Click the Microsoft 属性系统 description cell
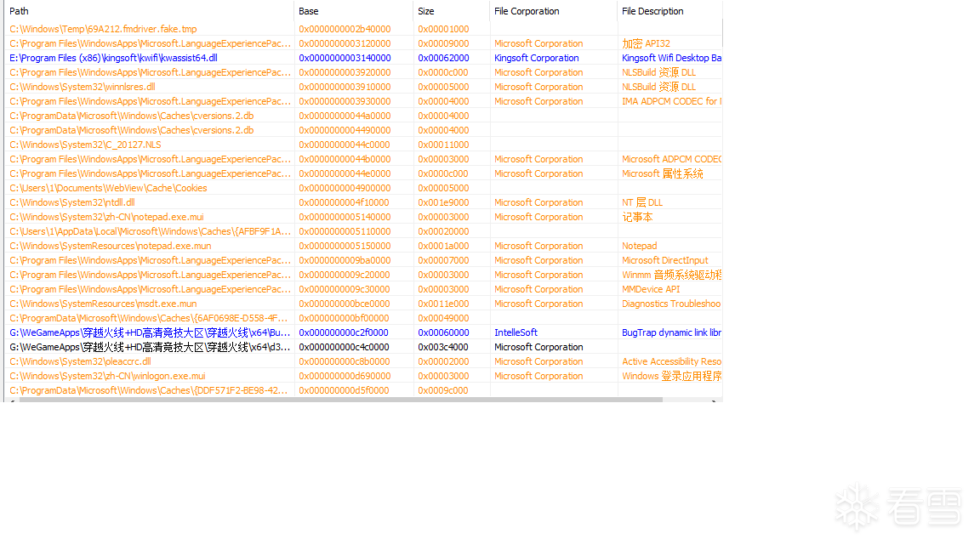This screenshot has height=551, width=980. click(663, 173)
